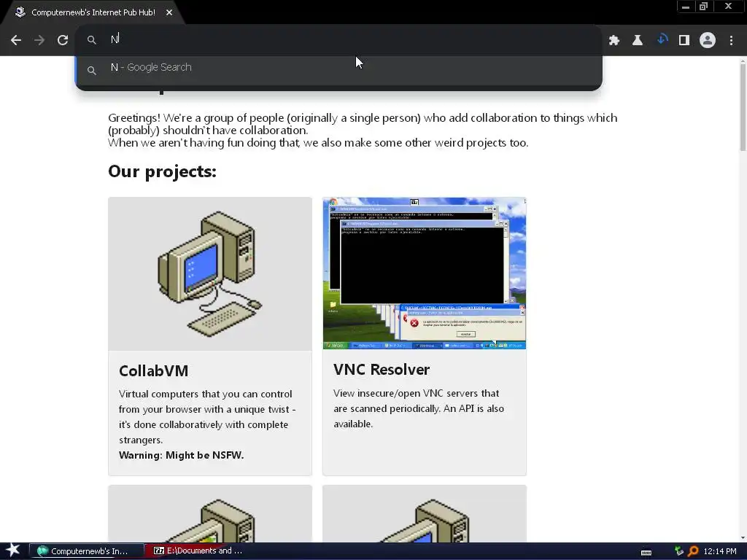Click the tab's site favicon

[20, 12]
